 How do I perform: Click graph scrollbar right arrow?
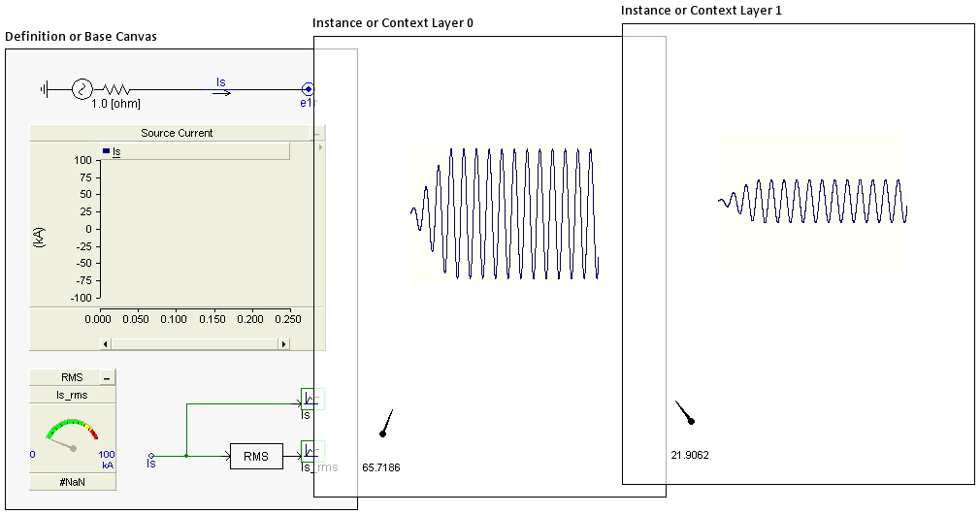pyautogui.click(x=283, y=343)
